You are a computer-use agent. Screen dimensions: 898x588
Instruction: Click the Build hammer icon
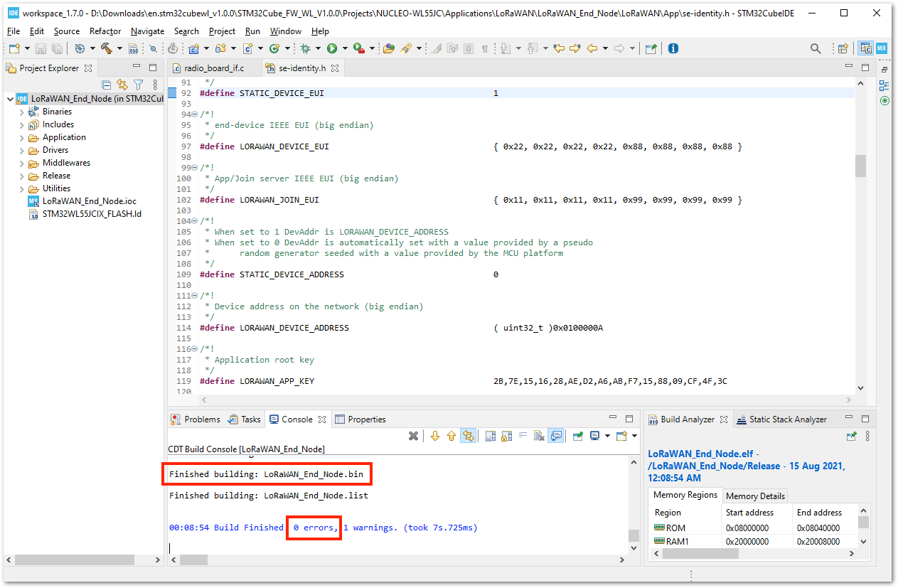(x=106, y=48)
